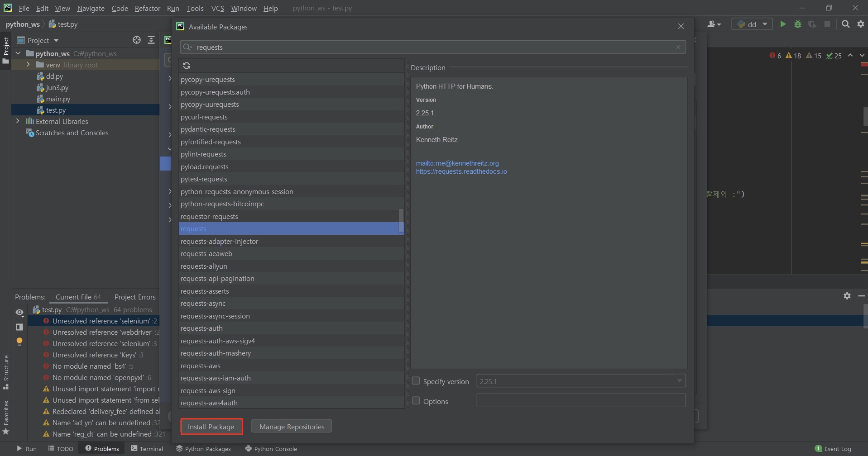Open Event Log in status bar
This screenshot has width=868, height=456.
(833, 449)
